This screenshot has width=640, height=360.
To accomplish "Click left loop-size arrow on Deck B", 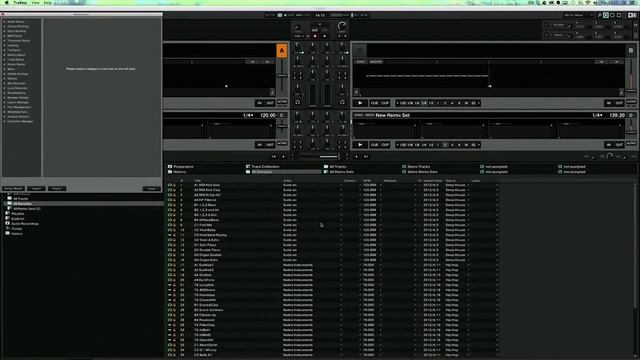I will 397,103.
